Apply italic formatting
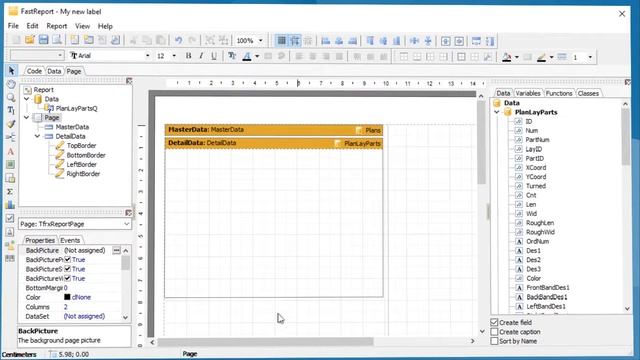 [201, 56]
